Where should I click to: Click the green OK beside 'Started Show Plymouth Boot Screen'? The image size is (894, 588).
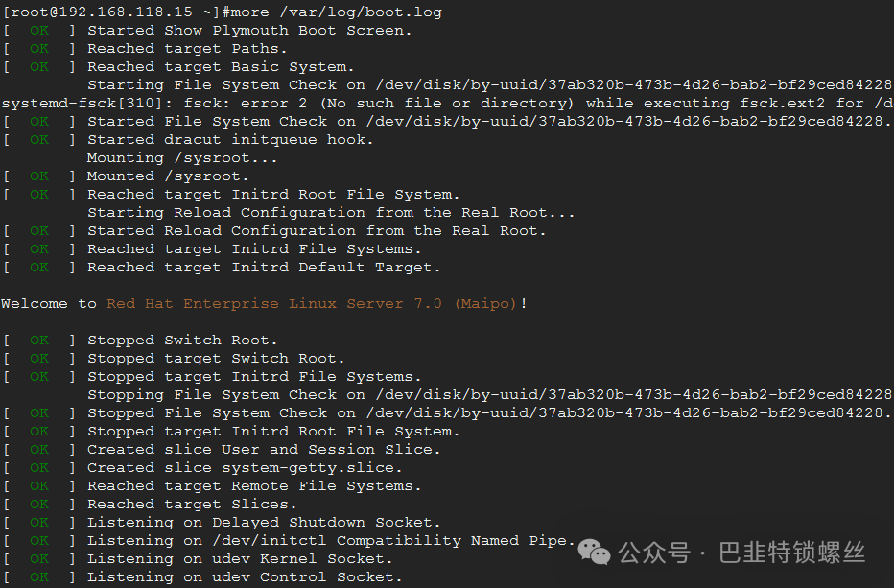coord(39,31)
